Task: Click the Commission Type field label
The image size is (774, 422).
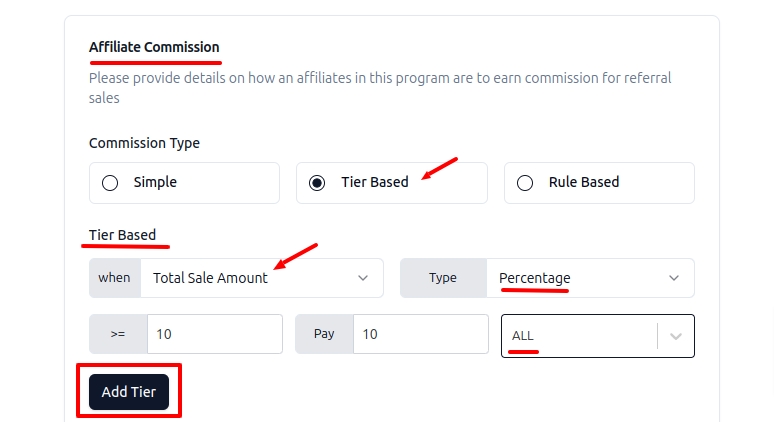Action: (x=144, y=143)
